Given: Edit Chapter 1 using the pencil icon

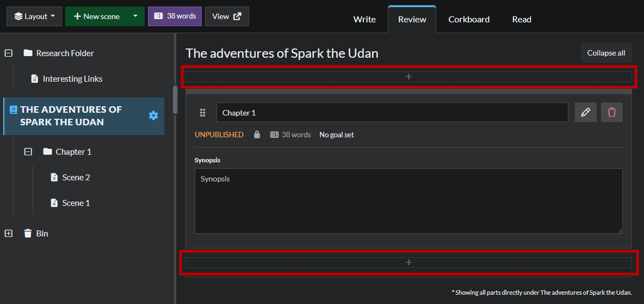Looking at the screenshot, I should coord(586,112).
